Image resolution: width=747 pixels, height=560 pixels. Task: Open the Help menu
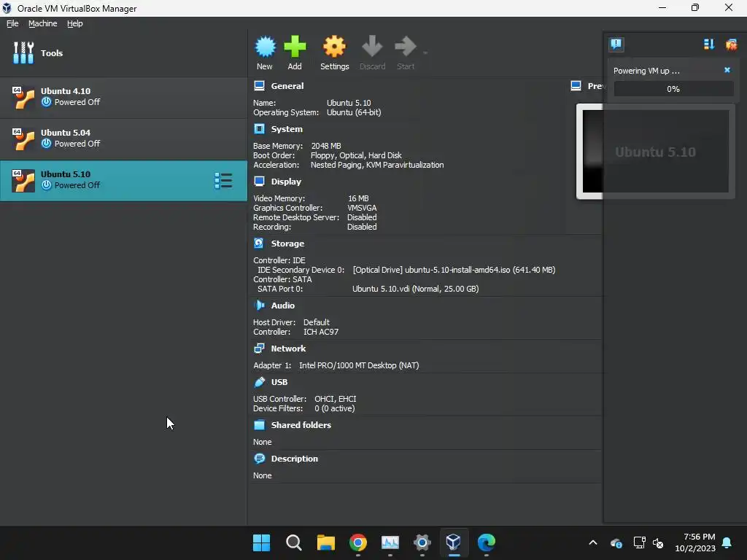click(75, 23)
